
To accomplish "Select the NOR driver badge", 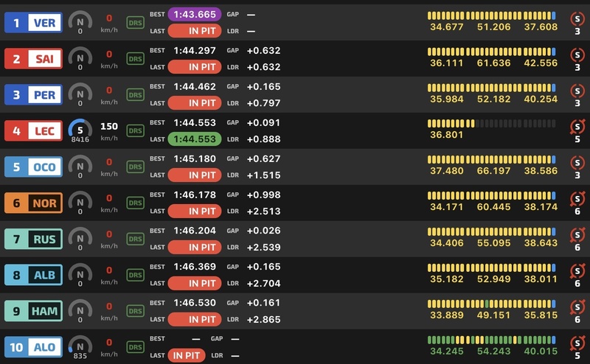I will 33,203.
